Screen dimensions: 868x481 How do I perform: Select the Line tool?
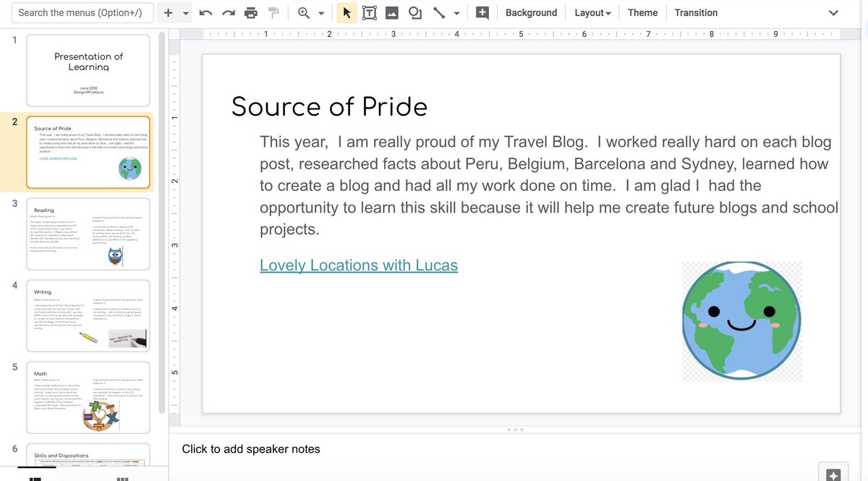click(439, 13)
